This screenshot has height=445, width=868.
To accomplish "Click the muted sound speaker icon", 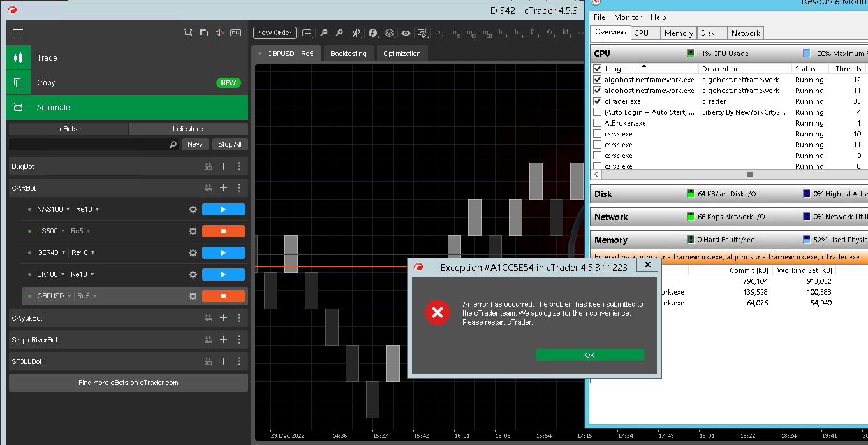I will (x=219, y=33).
